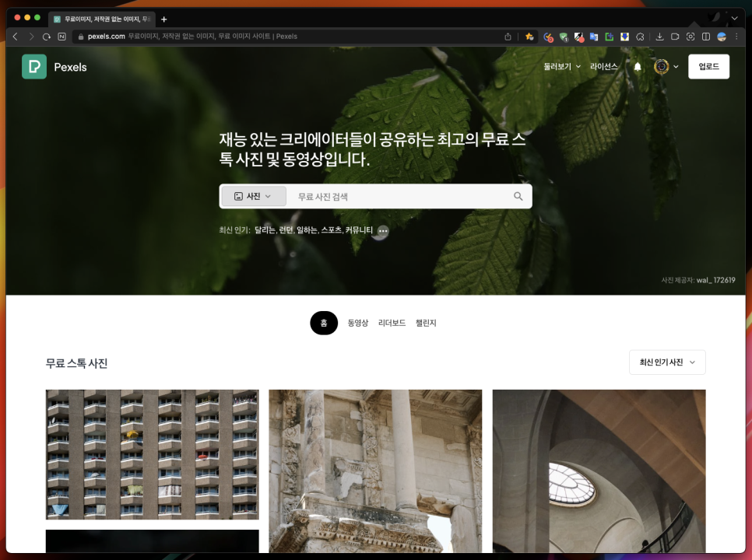The width and height of the screenshot is (752, 560).
Task: Click the 업로드 button
Action: coord(709,67)
